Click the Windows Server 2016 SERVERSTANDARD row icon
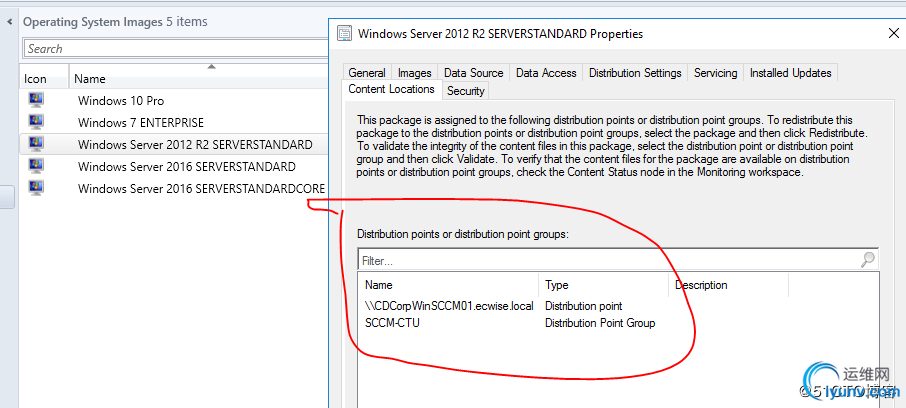Image resolution: width=906 pixels, height=408 pixels. point(36,166)
